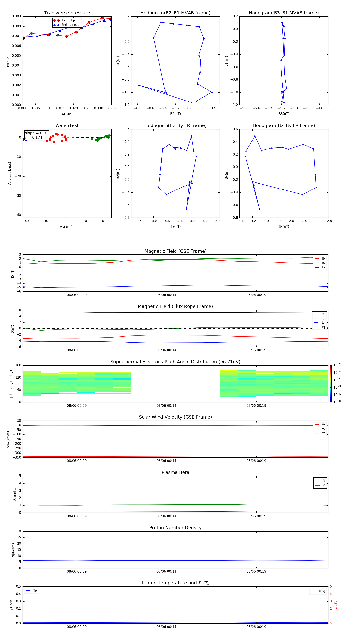Click the 'r = 0.171' annotation
Image resolution: width=351 pixels, height=644 pixels.
(x=34, y=137)
